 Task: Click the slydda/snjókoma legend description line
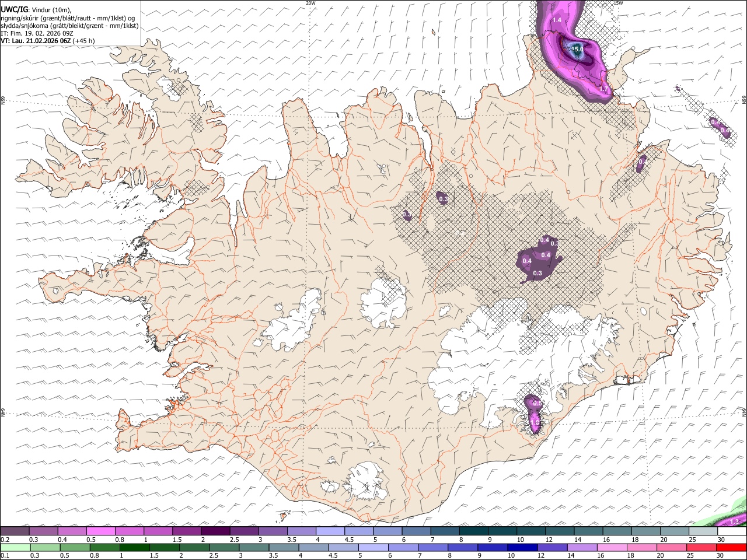pyautogui.click(x=69, y=26)
